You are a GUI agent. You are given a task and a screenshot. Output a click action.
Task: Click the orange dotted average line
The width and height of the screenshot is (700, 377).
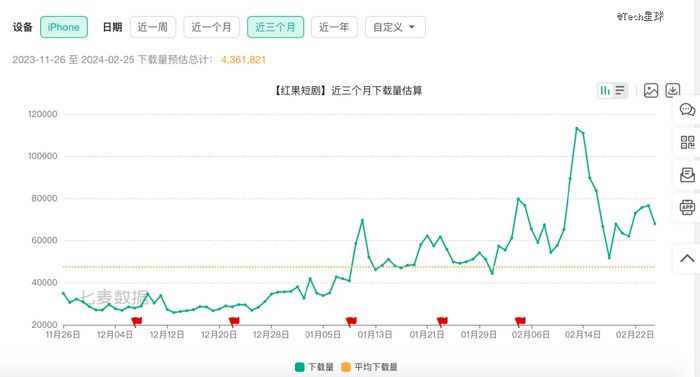tap(359, 267)
